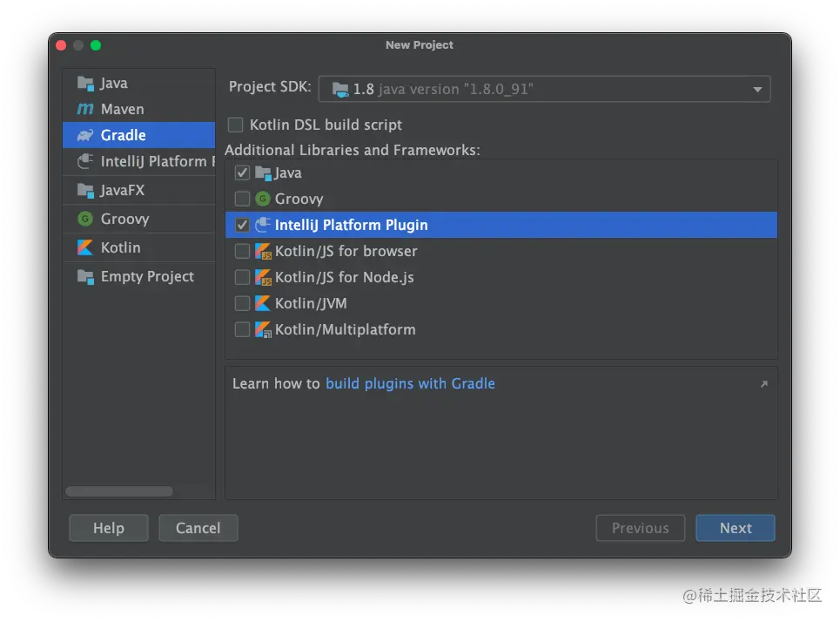The image size is (840, 622).
Task: Click the SDK text 'java version 1.8.0_91'
Action: 456,90
